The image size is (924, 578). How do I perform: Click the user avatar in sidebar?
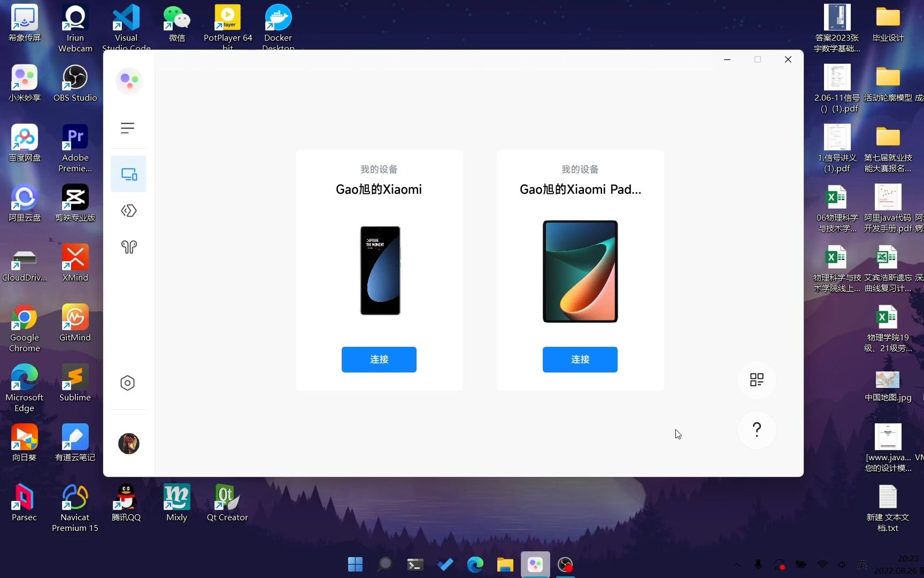128,444
